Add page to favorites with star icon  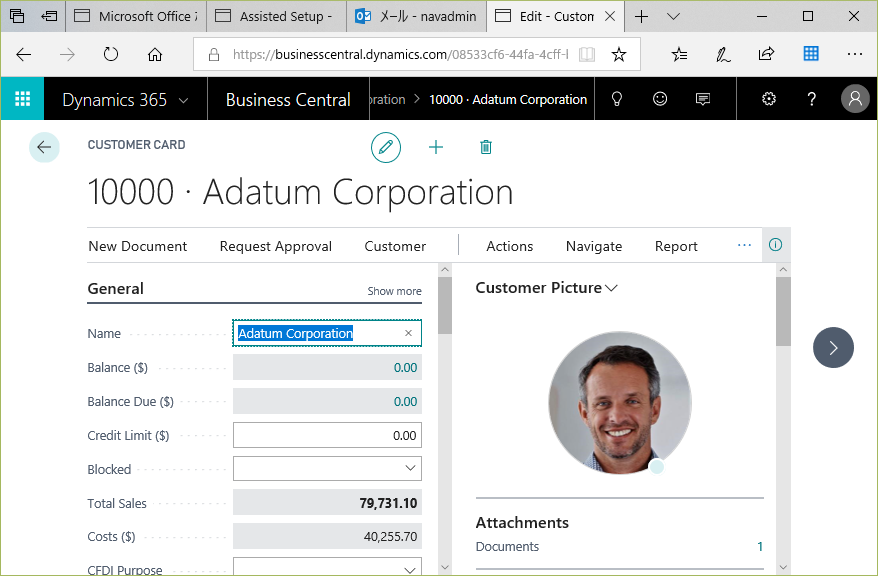click(619, 54)
